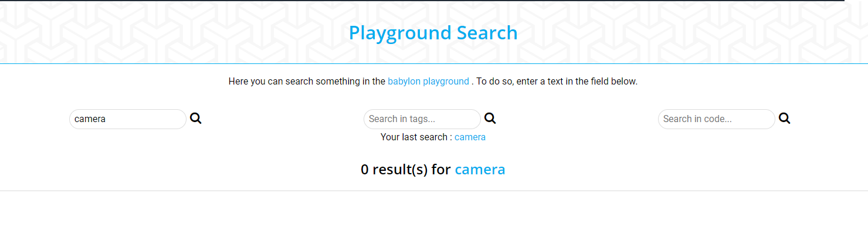Viewport: 868px width, 243px height.
Task: Click the '0 result(s) for' heading text
Action: tap(406, 170)
